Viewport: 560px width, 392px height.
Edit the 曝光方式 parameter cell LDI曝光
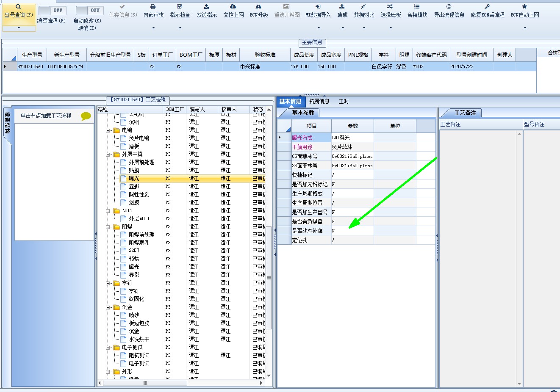coord(353,138)
